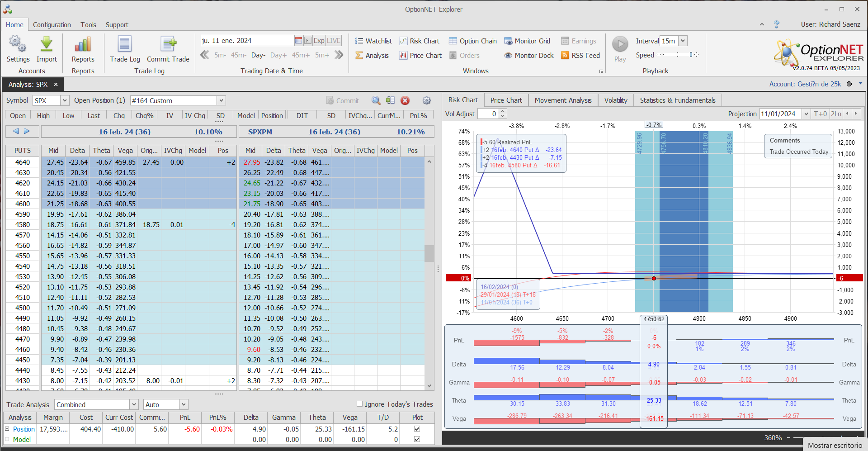Toggle Ignore Today's Trades checkbox

[x=359, y=404]
